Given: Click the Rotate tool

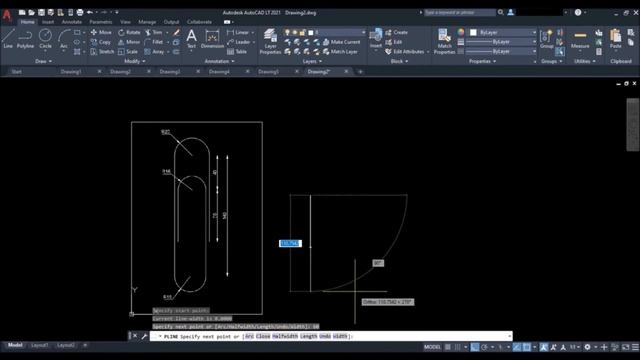Looking at the screenshot, I should (129, 32).
